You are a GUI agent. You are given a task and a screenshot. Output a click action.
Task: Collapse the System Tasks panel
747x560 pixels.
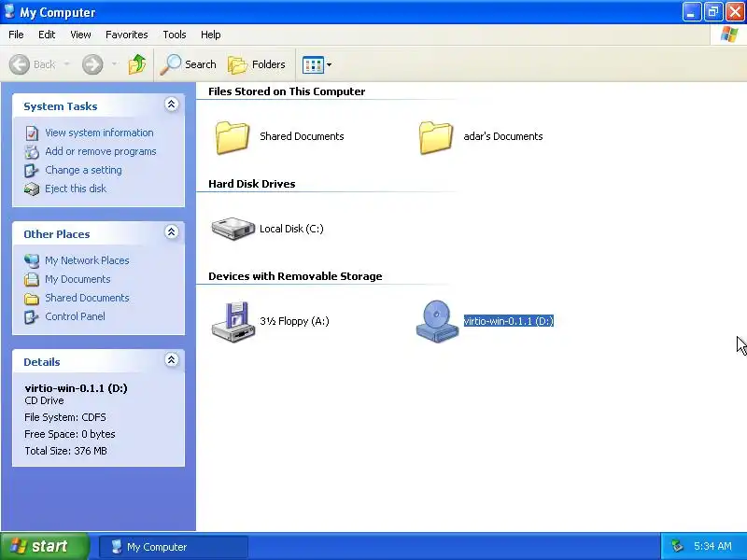(172, 105)
